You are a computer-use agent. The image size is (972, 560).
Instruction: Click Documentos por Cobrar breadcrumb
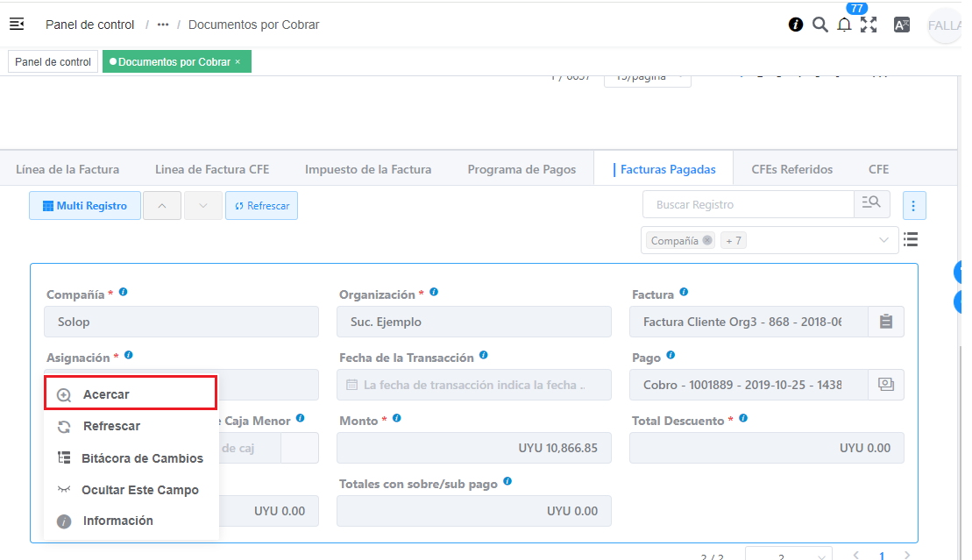tap(253, 25)
